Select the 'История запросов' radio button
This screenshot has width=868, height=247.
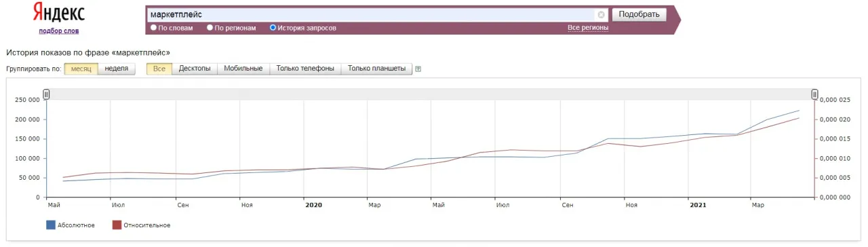[x=273, y=28]
